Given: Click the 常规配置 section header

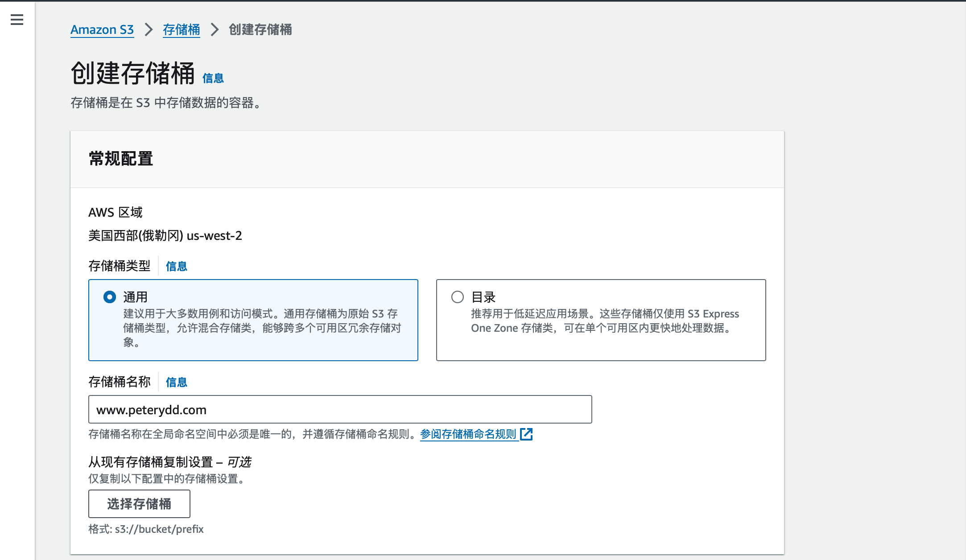Looking at the screenshot, I should 121,159.
